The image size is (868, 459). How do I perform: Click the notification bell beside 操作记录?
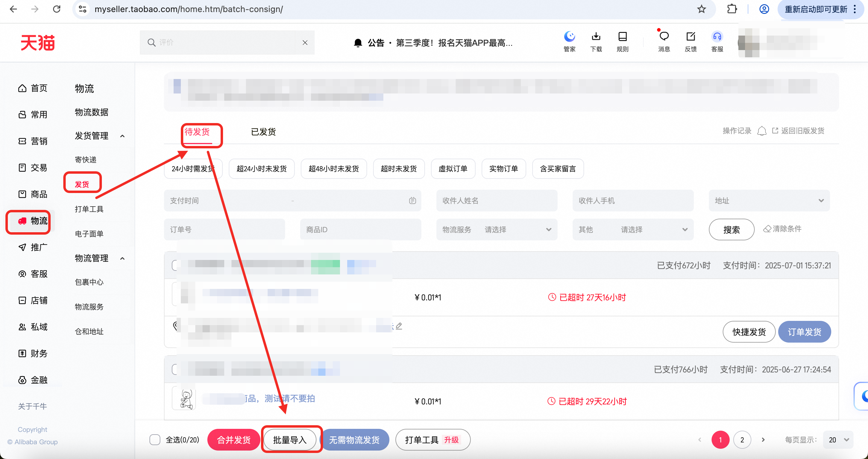coord(762,131)
